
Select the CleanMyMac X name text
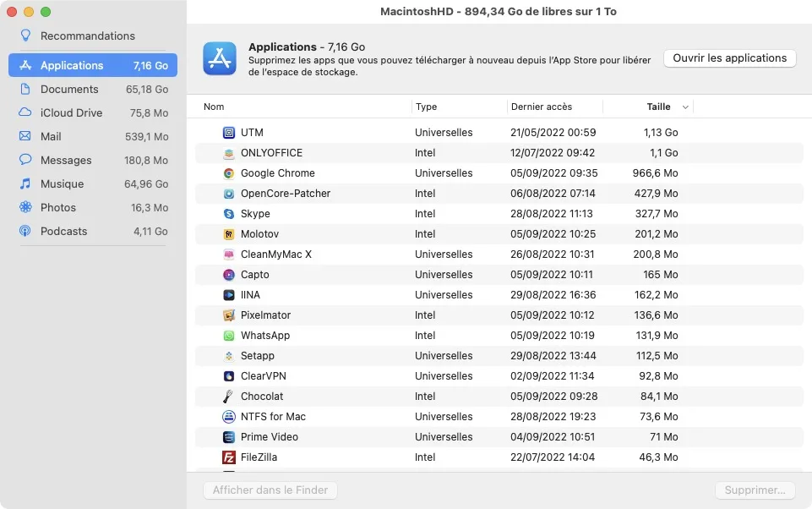tap(276, 254)
